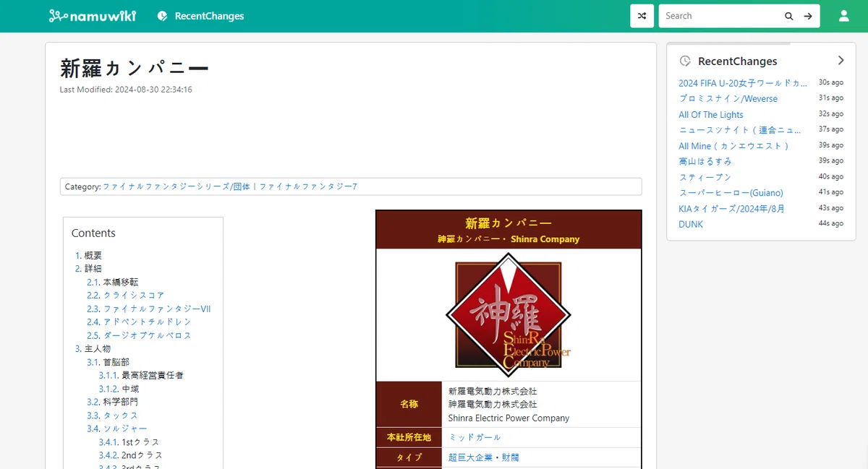This screenshot has width=868, height=469.
Task: Jump to contents section 3.4. ソルジャー
Action: click(x=117, y=429)
